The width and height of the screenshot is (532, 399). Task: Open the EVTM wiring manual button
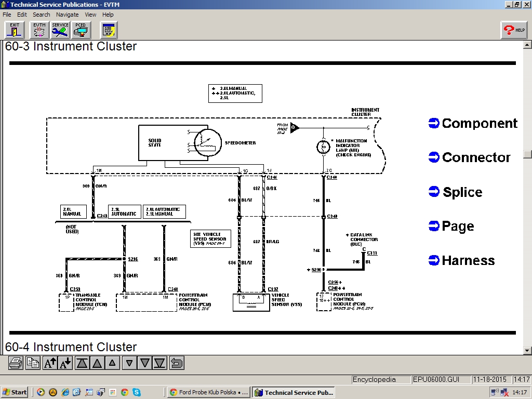pos(39,30)
